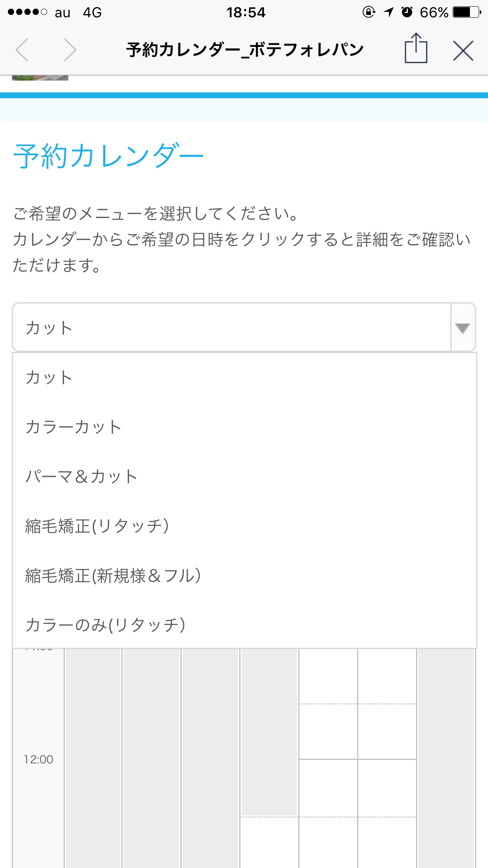
Task: Tap the clock in the status bar
Action: point(246,12)
